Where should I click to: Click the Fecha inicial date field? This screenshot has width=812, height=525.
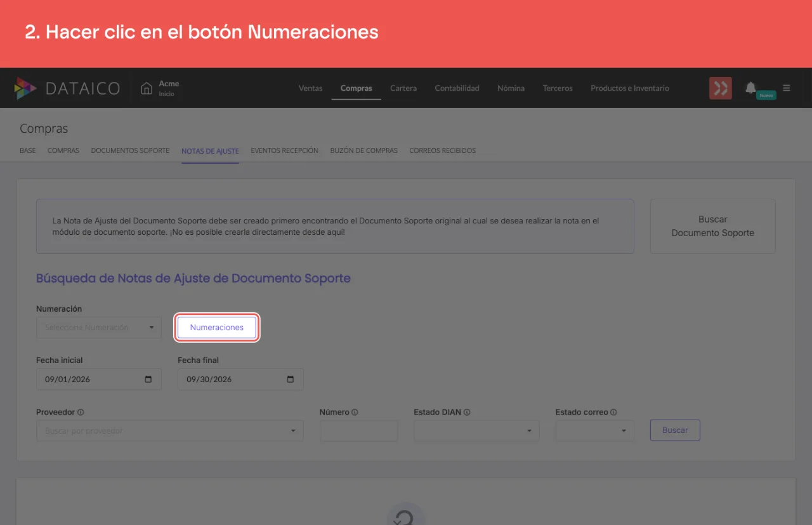pyautogui.click(x=99, y=380)
